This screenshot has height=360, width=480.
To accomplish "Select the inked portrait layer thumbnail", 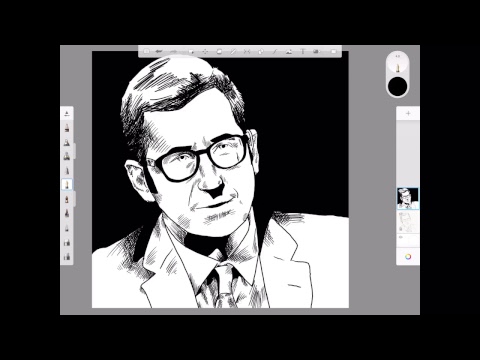I will pos(408,198).
